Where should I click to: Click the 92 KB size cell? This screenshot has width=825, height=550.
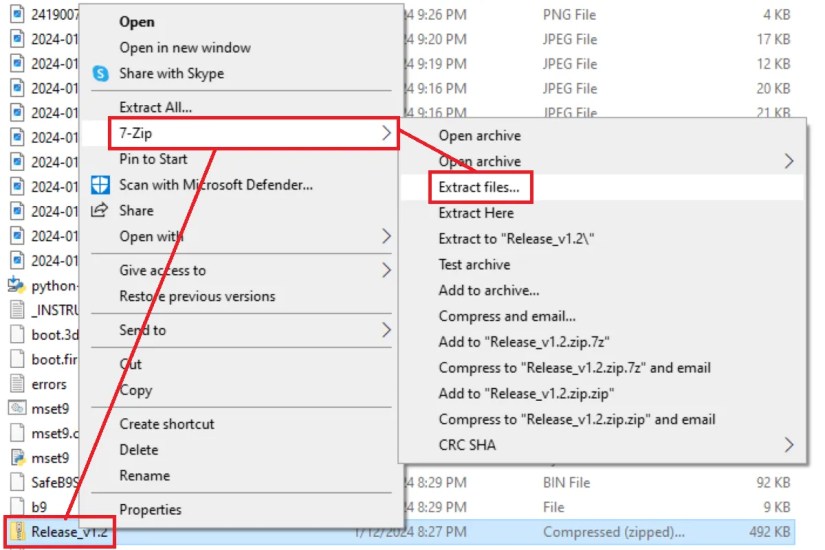click(x=773, y=482)
